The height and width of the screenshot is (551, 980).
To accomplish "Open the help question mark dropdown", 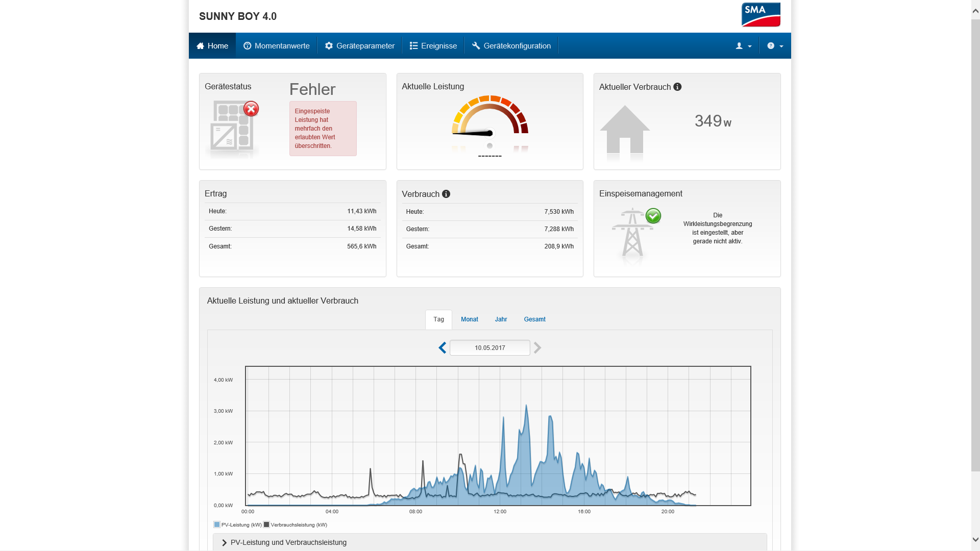I will tap(774, 46).
